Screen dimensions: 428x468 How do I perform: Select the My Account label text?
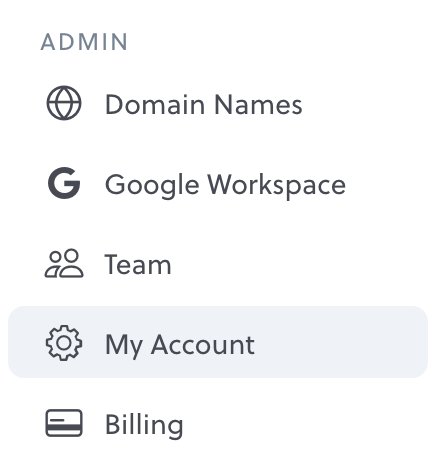click(x=180, y=346)
